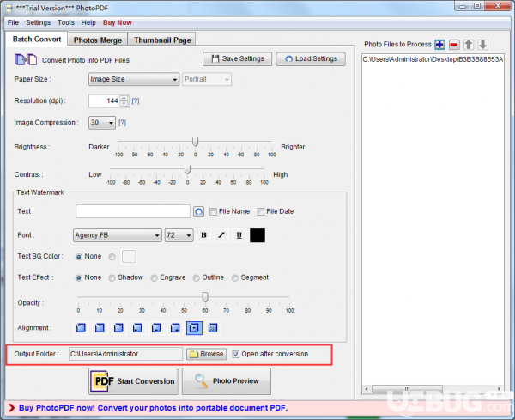Screen dimensions: 515x420
Task: Open the white Text BG color swatch
Action: click(129, 256)
